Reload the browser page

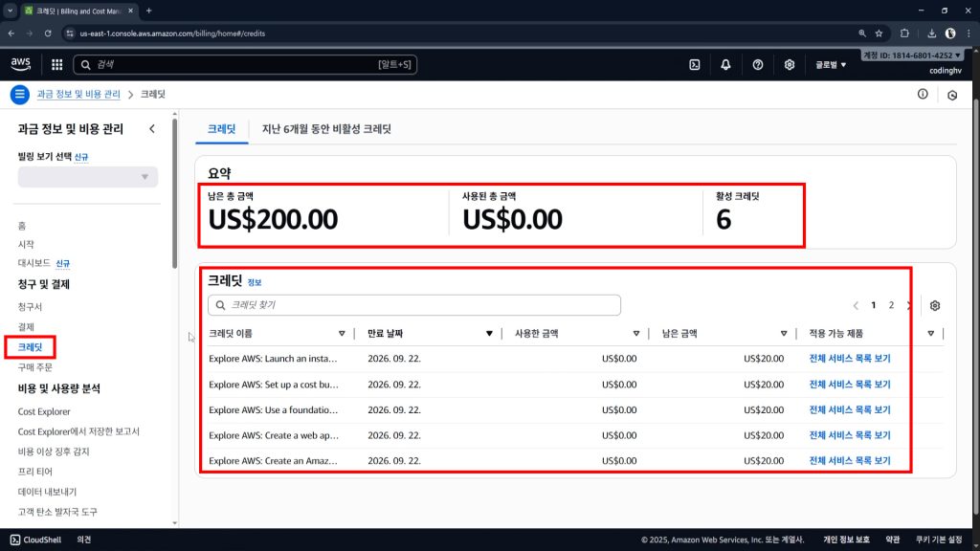coord(48,33)
